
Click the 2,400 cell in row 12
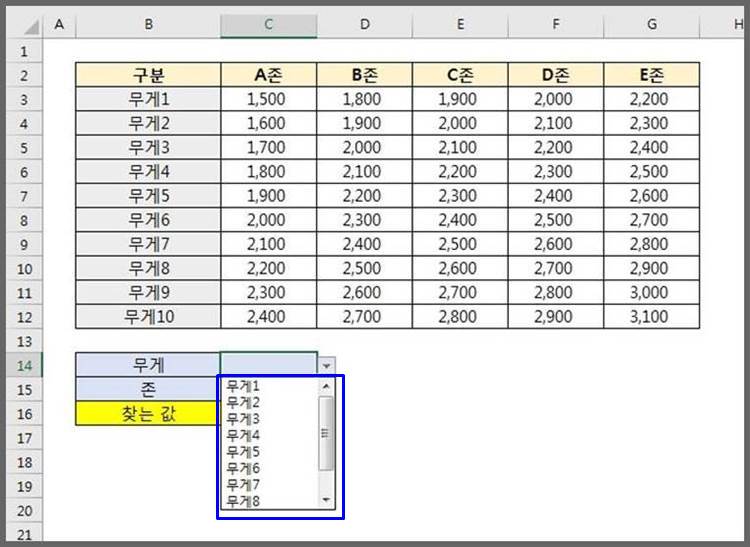[x=268, y=317]
